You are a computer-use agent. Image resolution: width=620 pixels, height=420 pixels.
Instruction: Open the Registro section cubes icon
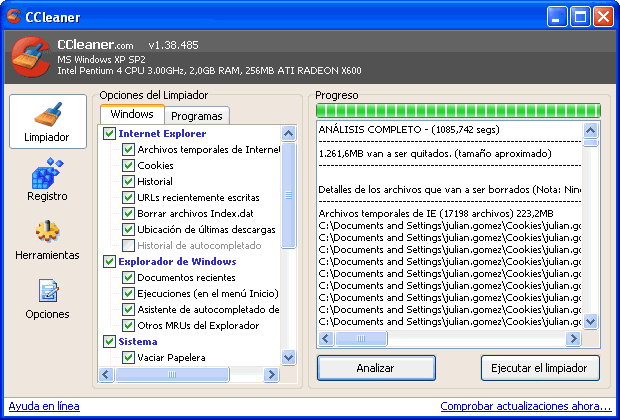[47, 173]
